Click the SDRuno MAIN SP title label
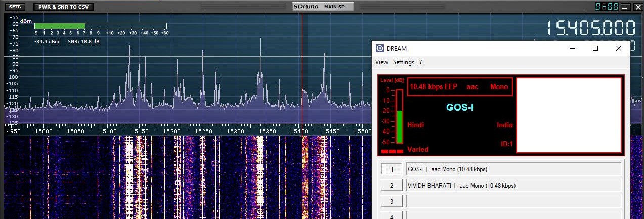The width and height of the screenshot is (644, 219). click(323, 6)
